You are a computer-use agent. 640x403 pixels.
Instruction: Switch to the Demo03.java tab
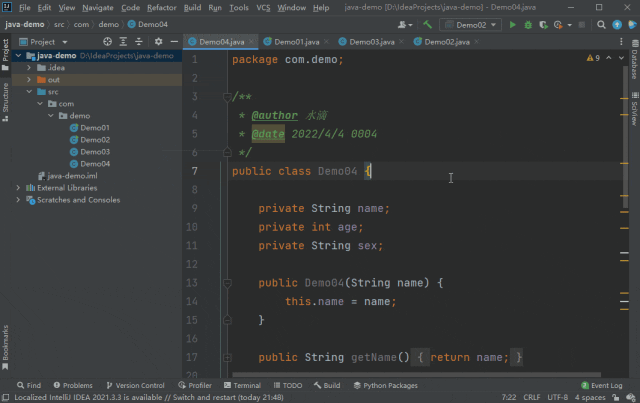point(372,42)
